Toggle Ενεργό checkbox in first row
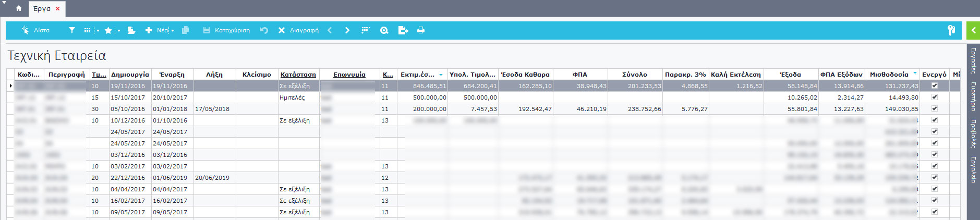Screen dimensions: 980x220 (934, 85)
